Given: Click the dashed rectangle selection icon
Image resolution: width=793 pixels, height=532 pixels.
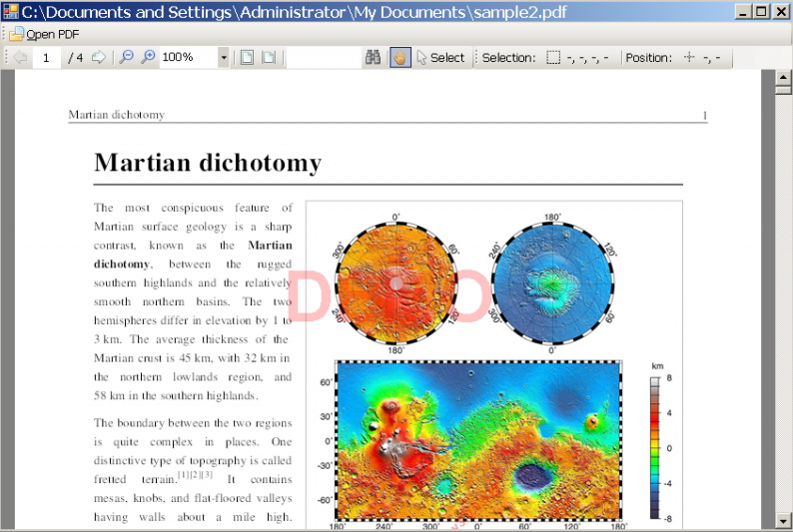Looking at the screenshot, I should [x=553, y=58].
